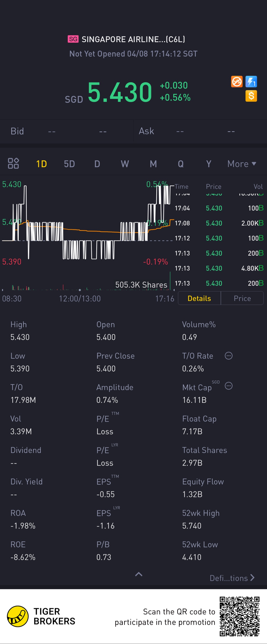Open the Mkt Cap info bubble

click(x=229, y=386)
